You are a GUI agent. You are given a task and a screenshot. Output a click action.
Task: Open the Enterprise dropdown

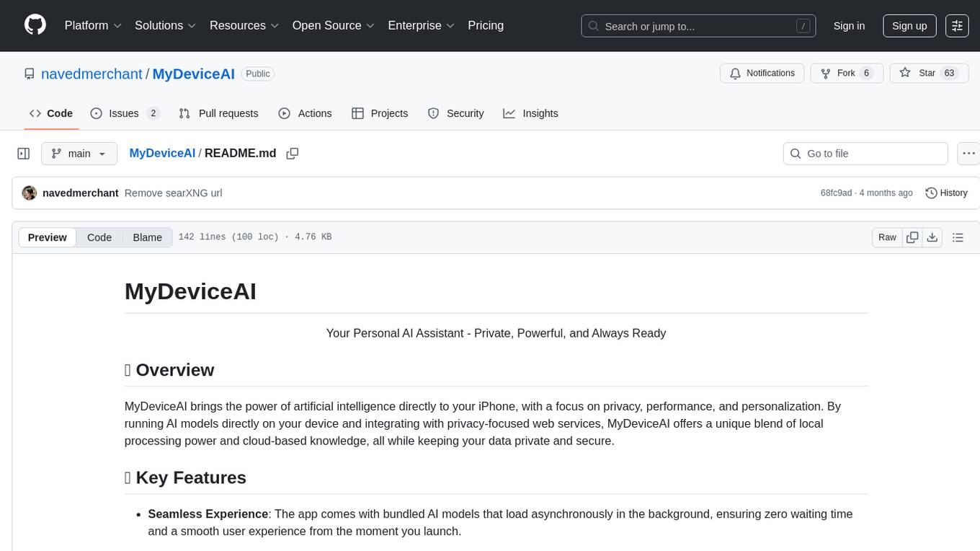pos(422,25)
